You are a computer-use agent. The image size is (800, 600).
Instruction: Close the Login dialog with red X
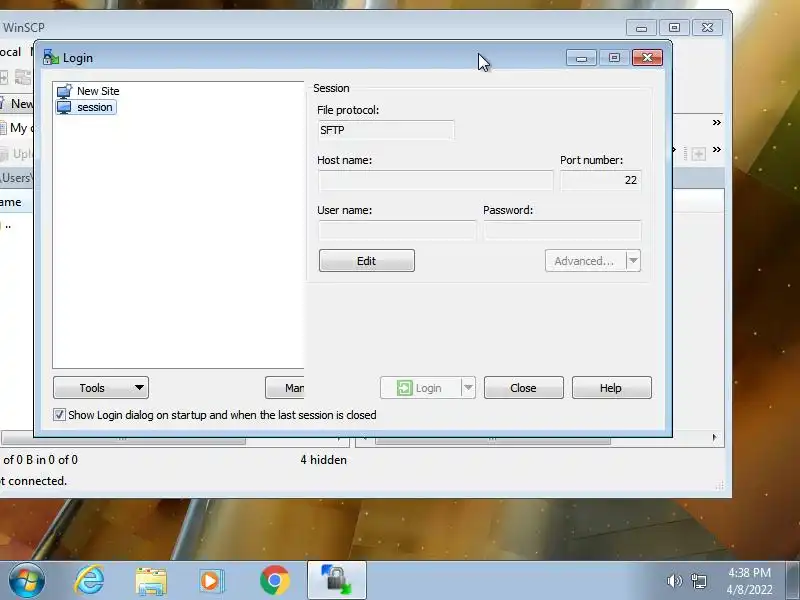coord(647,58)
